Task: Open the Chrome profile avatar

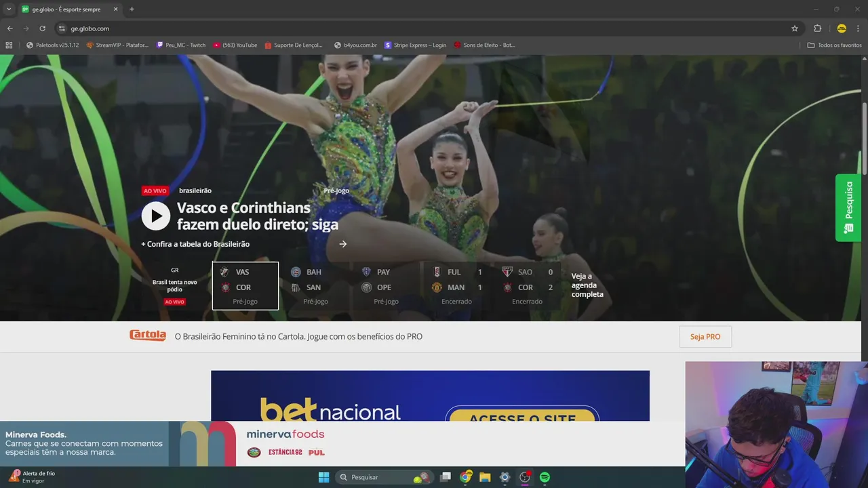Action: click(x=842, y=28)
